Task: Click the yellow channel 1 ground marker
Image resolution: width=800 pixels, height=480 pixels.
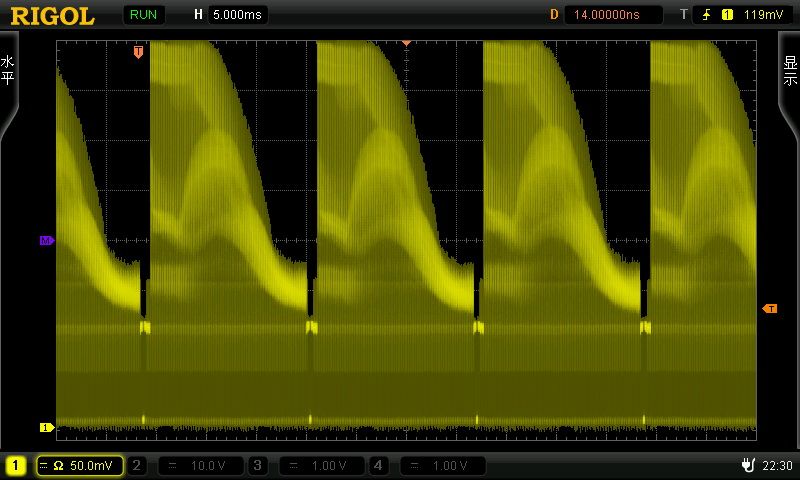Action: click(46, 427)
